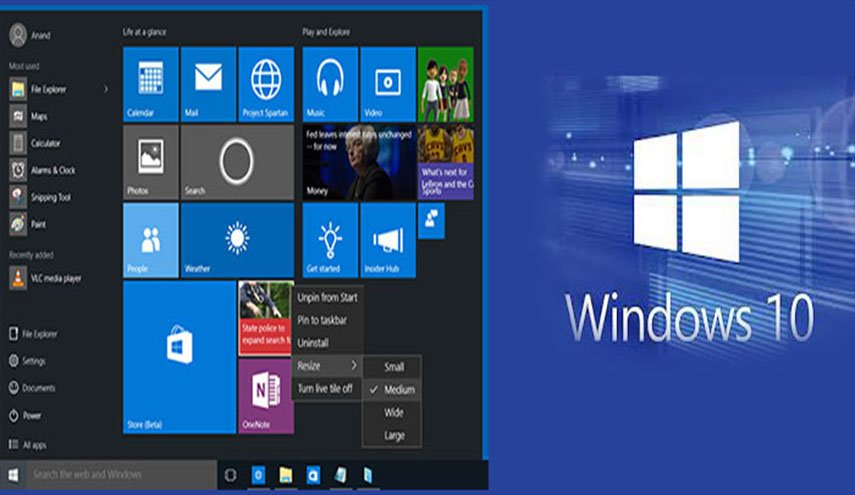Viewport: 855px width, 495px height.
Task: Select Unpin from Start
Action: click(x=327, y=297)
